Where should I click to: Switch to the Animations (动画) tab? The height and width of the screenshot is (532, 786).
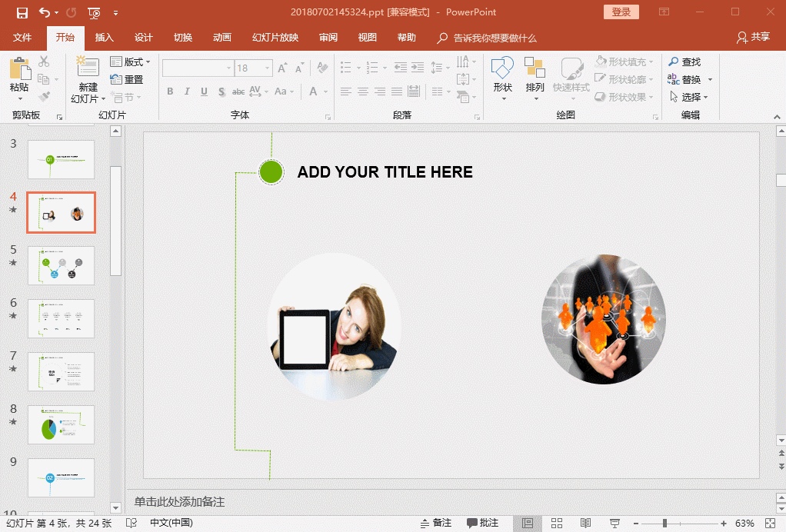click(221, 38)
